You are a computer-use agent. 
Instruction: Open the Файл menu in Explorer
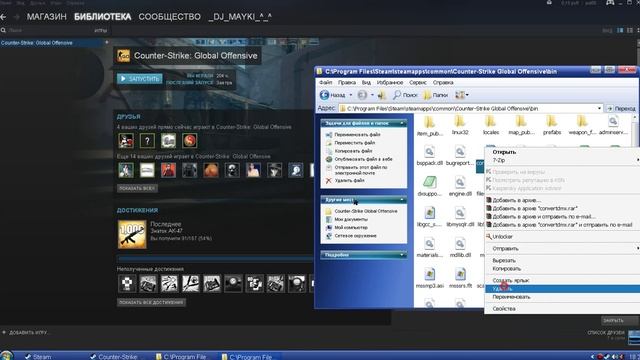point(326,82)
